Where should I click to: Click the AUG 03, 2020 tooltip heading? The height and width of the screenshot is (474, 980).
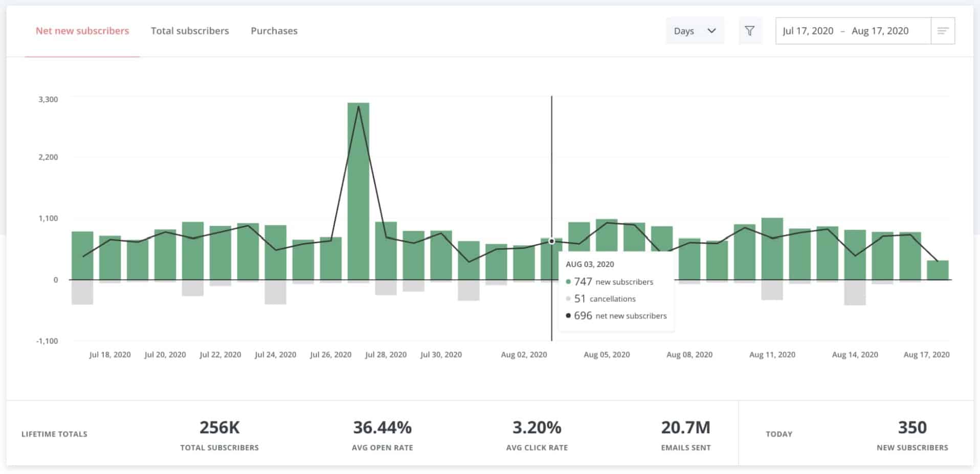590,264
